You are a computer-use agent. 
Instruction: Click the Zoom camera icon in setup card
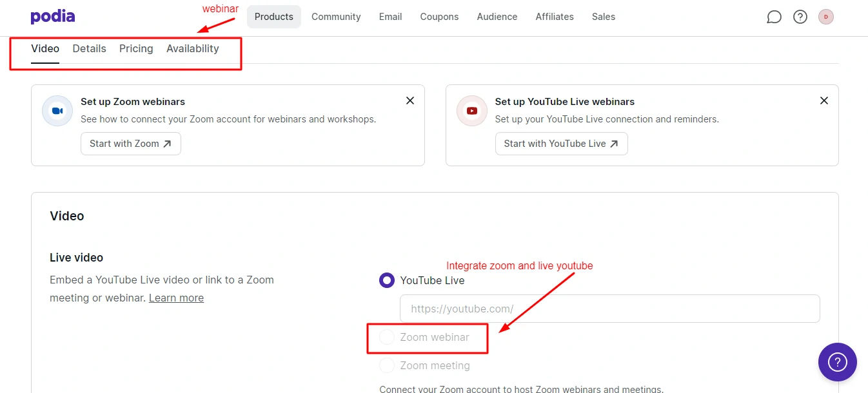(x=57, y=111)
